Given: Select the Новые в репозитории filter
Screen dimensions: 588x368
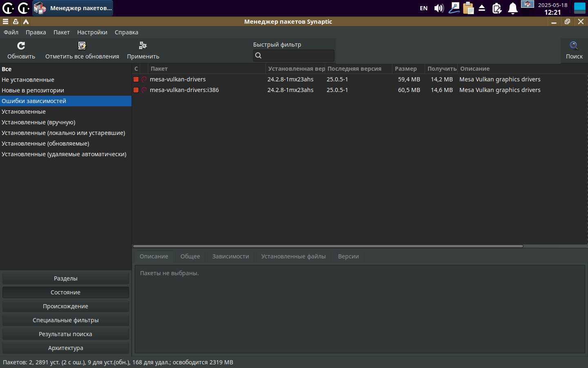Looking at the screenshot, I should (66, 90).
